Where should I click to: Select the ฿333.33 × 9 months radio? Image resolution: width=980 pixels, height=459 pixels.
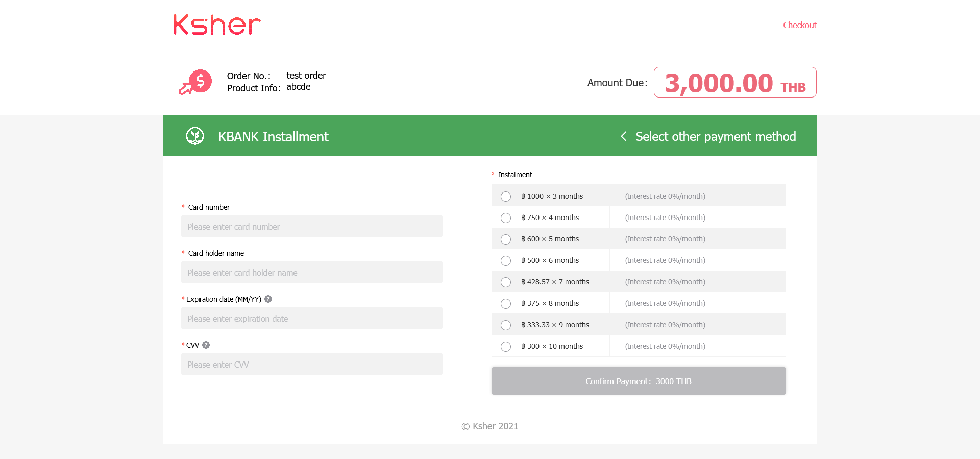tap(506, 325)
